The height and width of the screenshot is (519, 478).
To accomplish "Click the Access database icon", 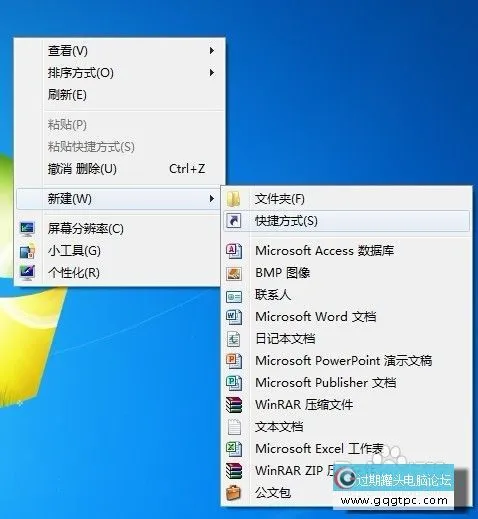I will [234, 251].
